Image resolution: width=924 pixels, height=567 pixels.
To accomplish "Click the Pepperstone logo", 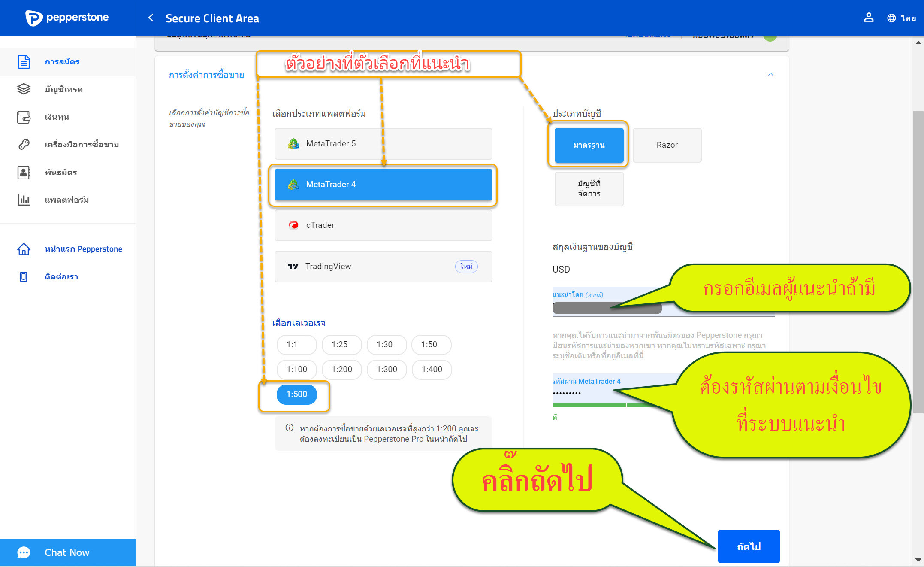I will [66, 18].
